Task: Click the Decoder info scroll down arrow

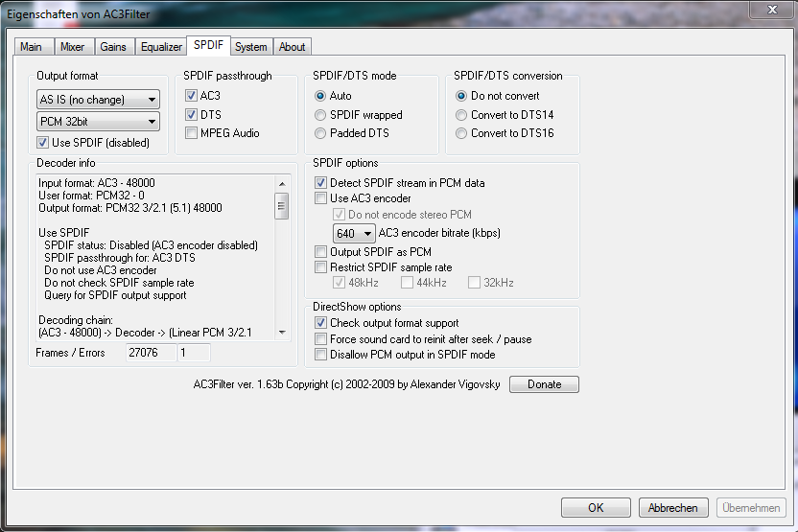Action: pyautogui.click(x=282, y=332)
